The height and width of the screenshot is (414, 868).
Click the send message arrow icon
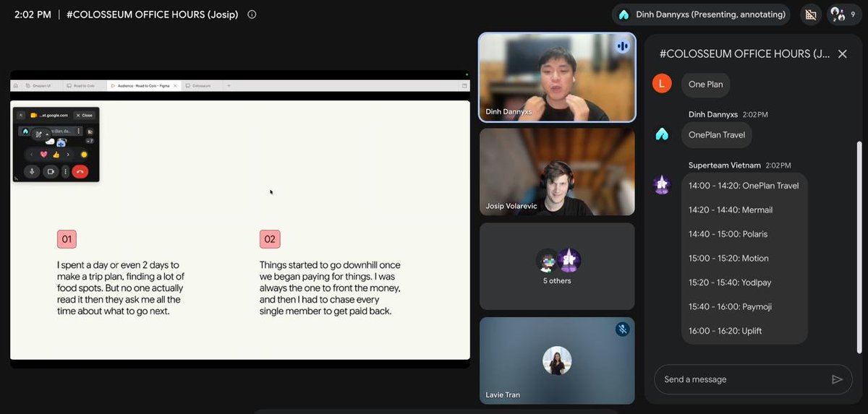click(x=837, y=379)
